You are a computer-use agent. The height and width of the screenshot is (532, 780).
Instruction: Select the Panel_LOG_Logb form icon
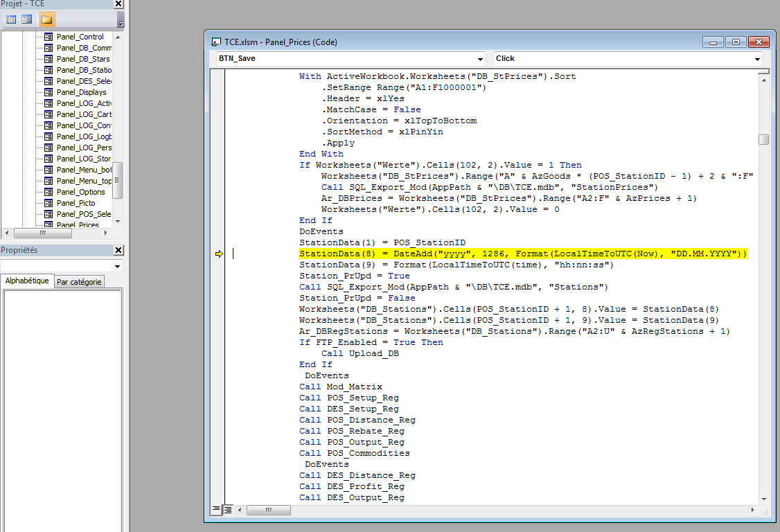(x=48, y=136)
